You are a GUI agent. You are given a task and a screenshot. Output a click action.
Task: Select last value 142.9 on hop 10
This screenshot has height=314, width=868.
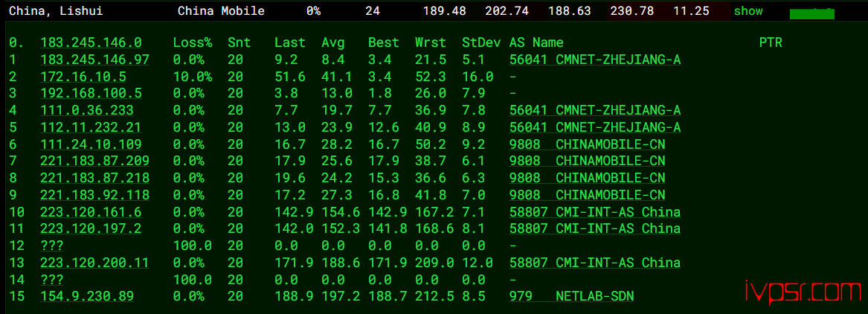click(x=294, y=212)
